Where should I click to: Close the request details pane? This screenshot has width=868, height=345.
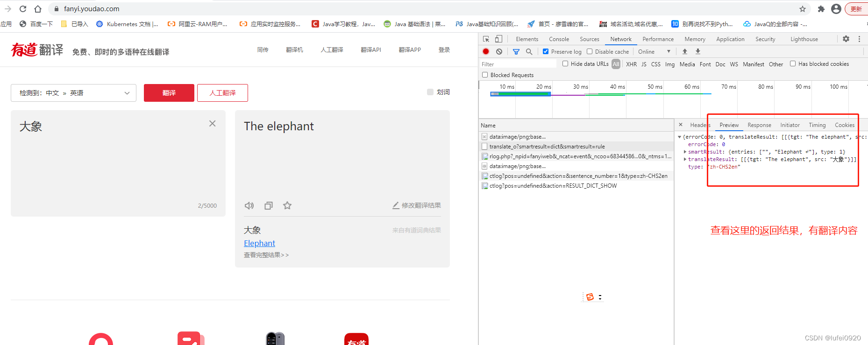(681, 125)
